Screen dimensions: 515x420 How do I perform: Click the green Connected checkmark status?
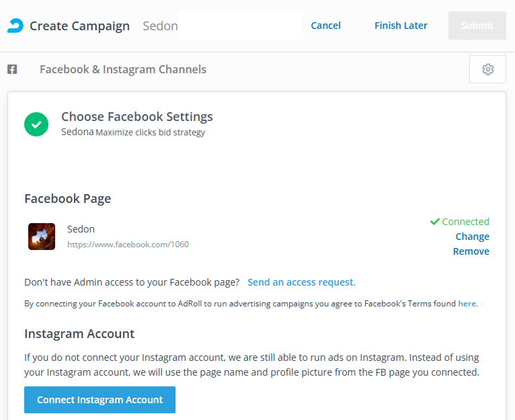(460, 222)
